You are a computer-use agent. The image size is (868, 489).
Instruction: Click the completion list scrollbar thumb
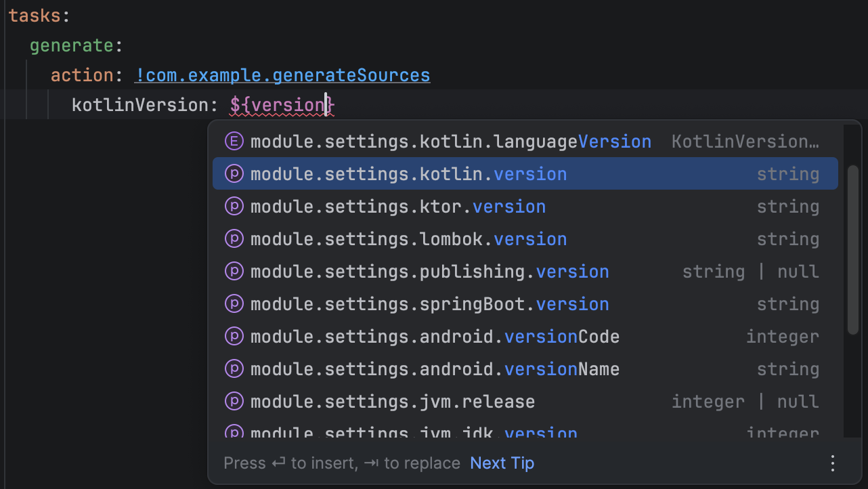[852, 249]
